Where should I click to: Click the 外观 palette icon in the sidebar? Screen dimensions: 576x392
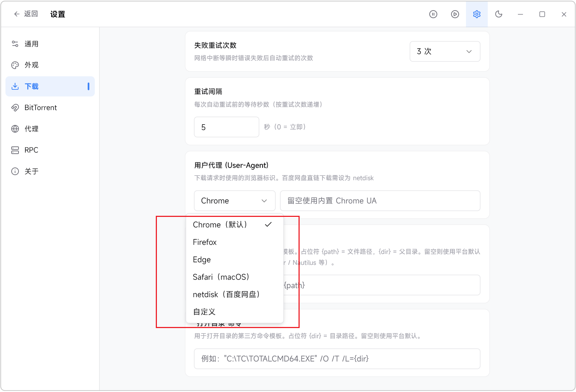pos(15,65)
